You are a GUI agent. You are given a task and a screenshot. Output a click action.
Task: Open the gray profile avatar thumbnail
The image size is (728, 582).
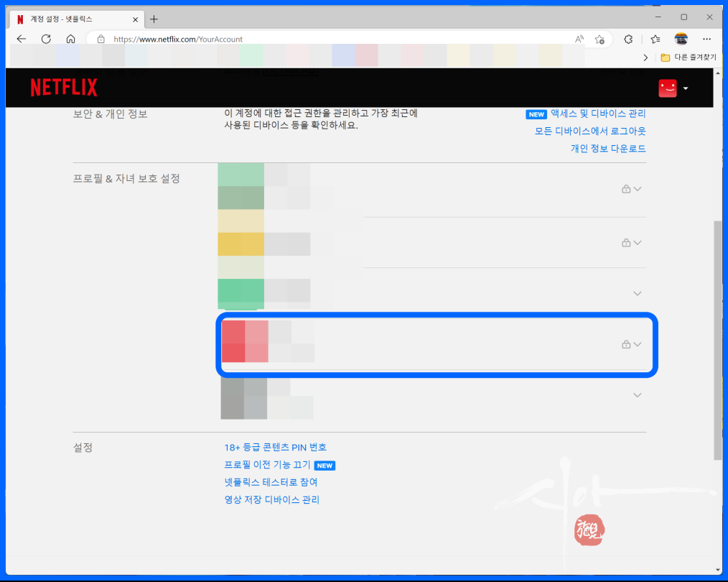(x=244, y=399)
